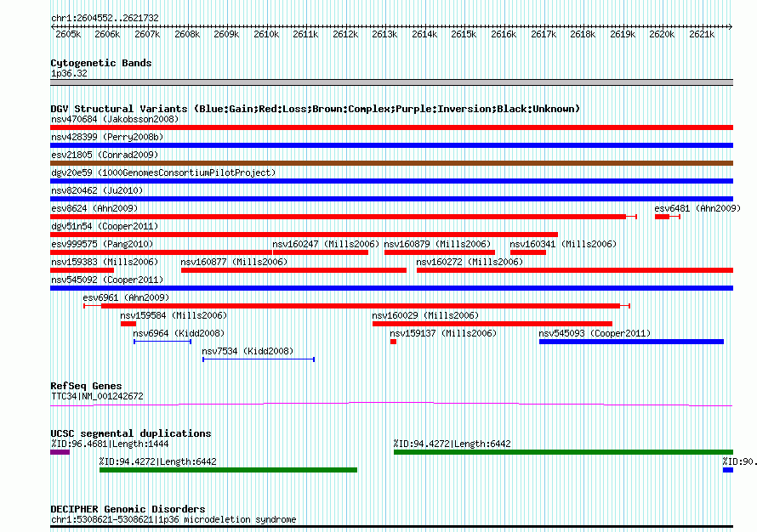Click the nsv160272 (Mills2006) red bar
Screen dimensions: 757x532
pos(575,270)
